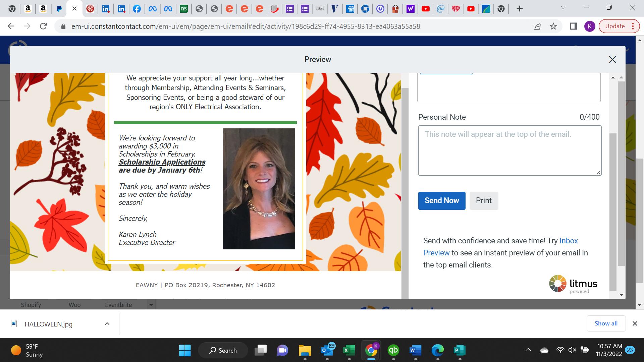Click the share page icon in the address bar
This screenshot has height=362, width=644.
point(537,26)
